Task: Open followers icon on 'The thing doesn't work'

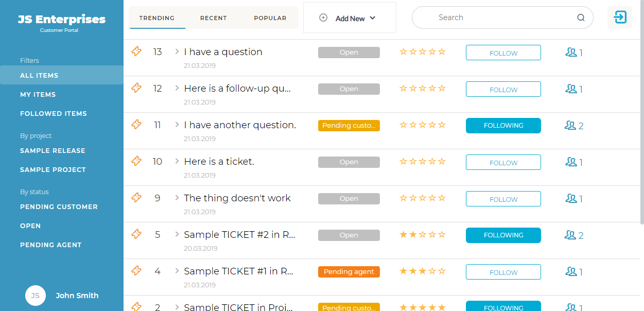Action: pyautogui.click(x=571, y=198)
